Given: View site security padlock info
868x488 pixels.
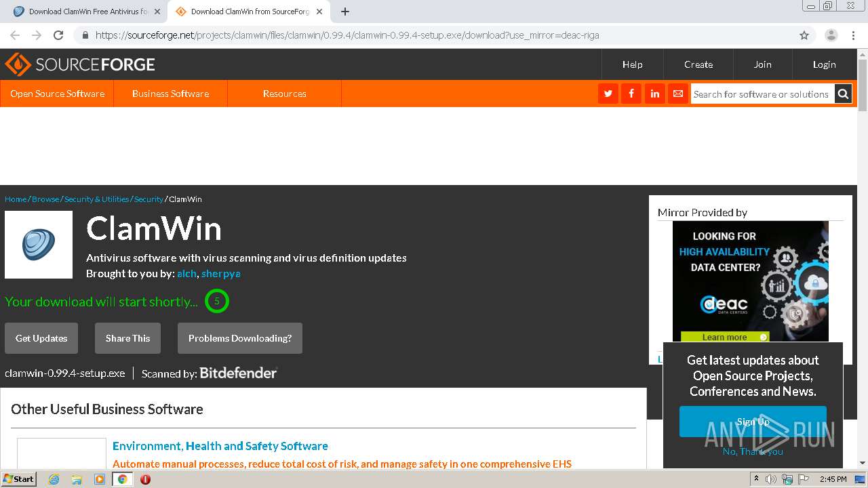Looking at the screenshot, I should (85, 35).
